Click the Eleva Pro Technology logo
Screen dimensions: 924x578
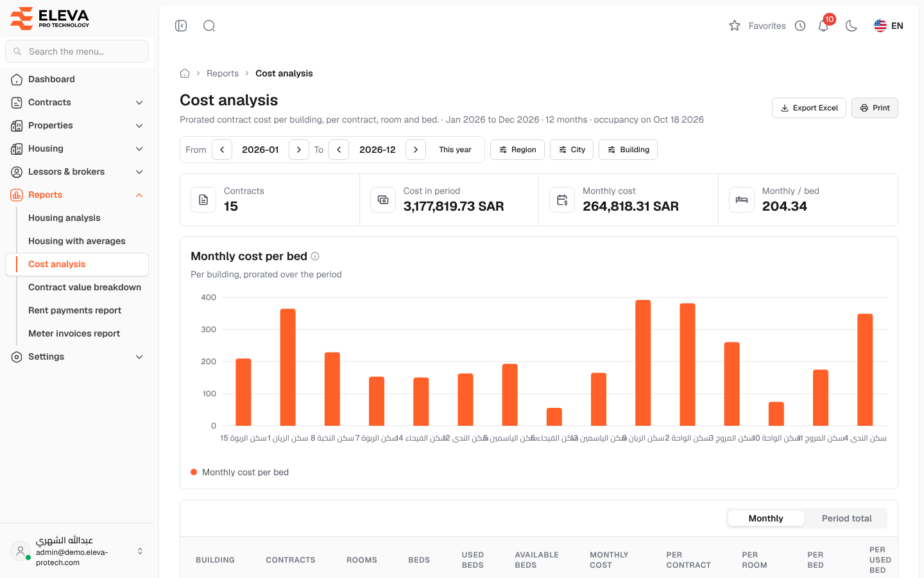(50, 19)
